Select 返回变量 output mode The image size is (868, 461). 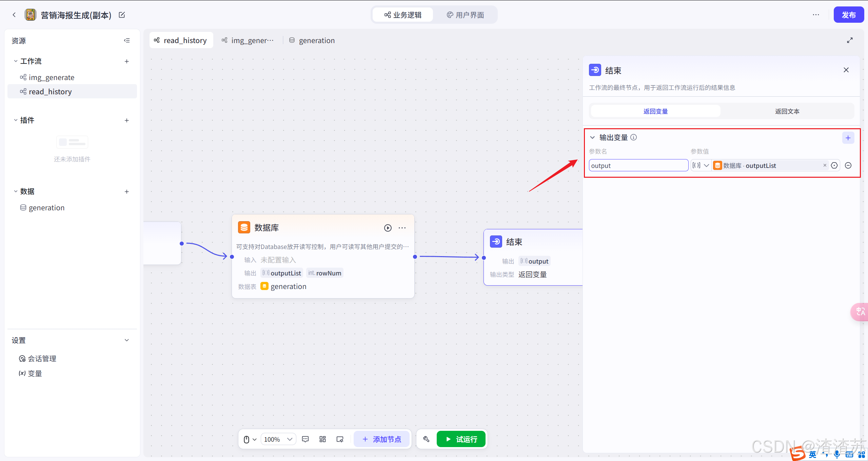coord(655,111)
